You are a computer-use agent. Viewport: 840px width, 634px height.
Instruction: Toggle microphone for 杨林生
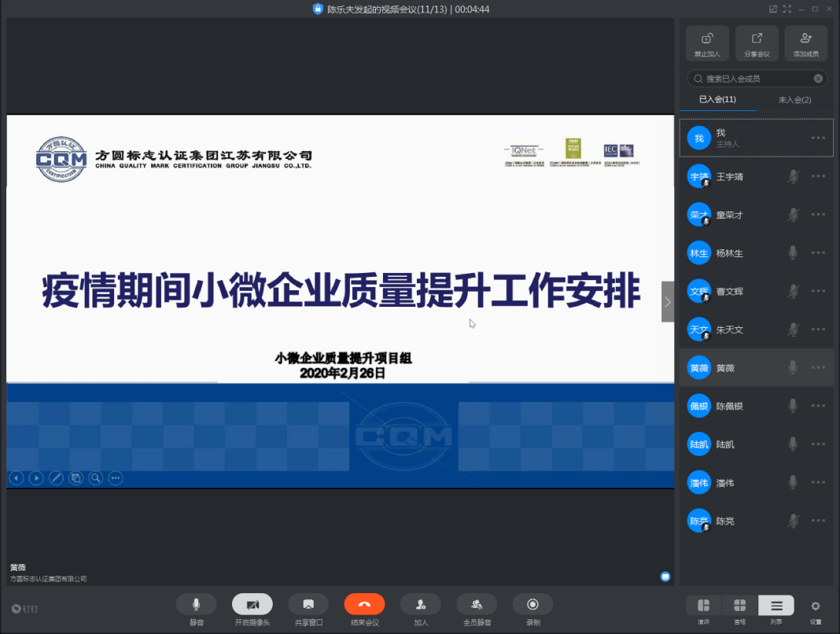[793, 252]
